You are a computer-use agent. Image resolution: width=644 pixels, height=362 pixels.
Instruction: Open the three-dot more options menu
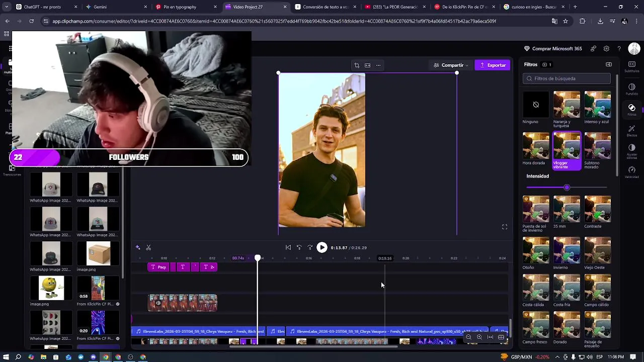click(x=378, y=65)
